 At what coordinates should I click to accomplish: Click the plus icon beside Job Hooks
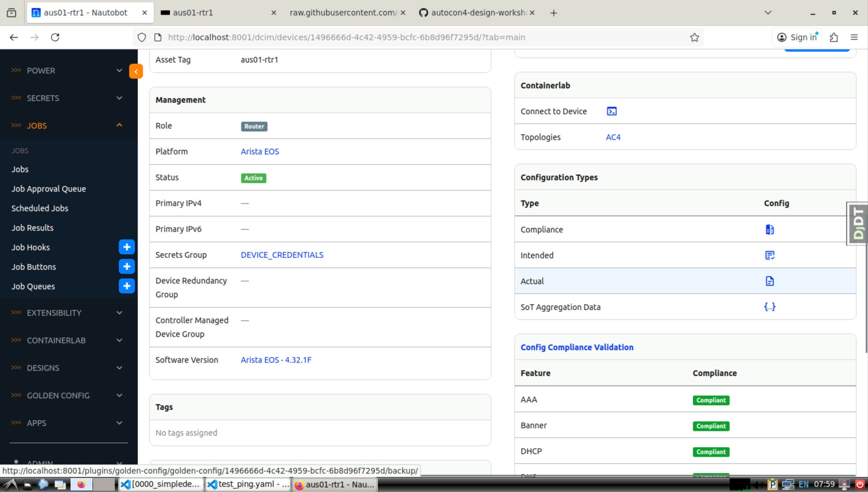tap(127, 247)
